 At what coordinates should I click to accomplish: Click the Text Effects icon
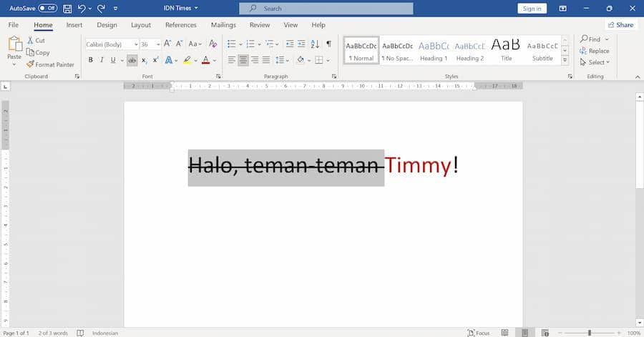coord(168,60)
